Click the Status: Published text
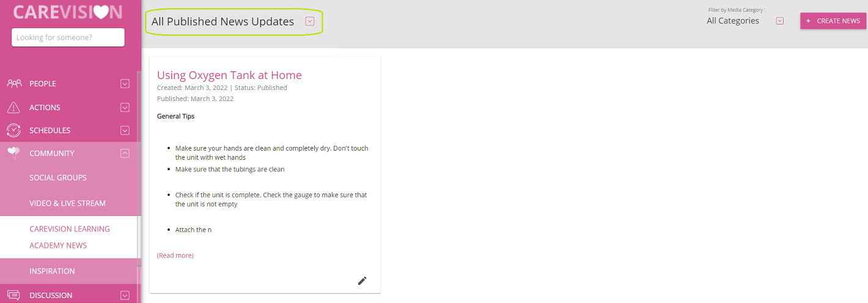Screen dimensions: 868x303 tap(261, 88)
